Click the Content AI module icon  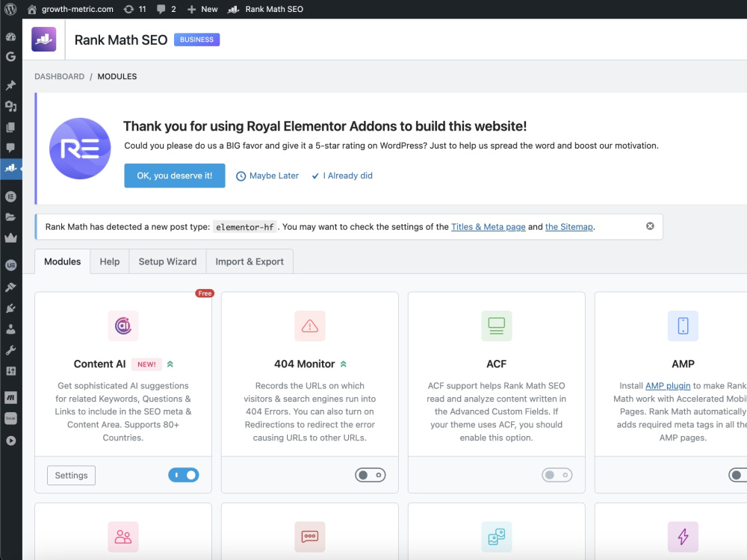point(123,326)
